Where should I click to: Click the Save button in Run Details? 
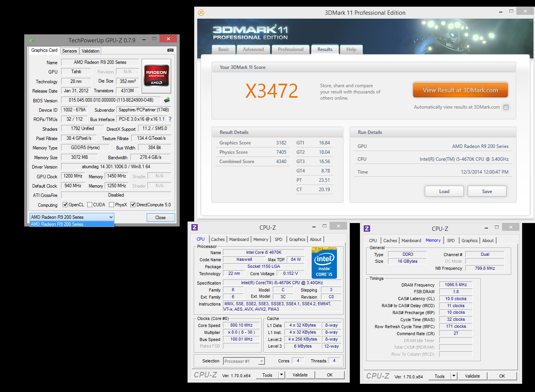tap(487, 192)
